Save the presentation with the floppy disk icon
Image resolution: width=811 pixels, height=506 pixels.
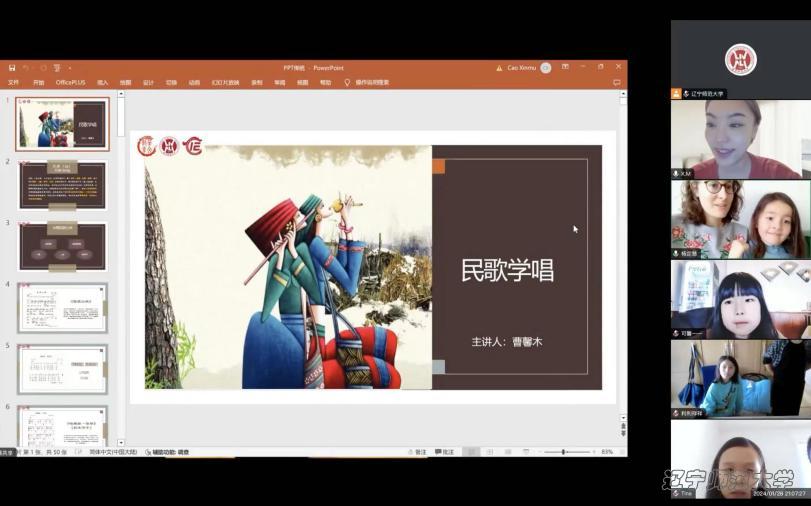tap(11, 68)
